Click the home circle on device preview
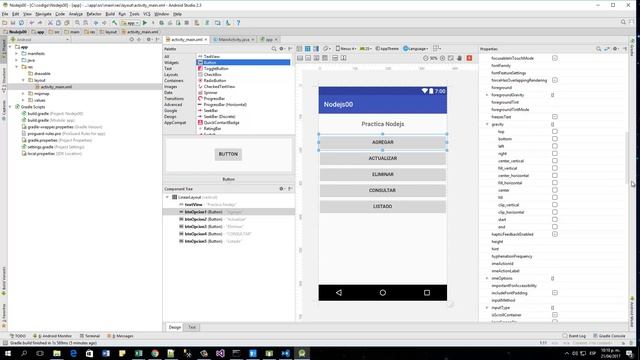 [x=382, y=293]
